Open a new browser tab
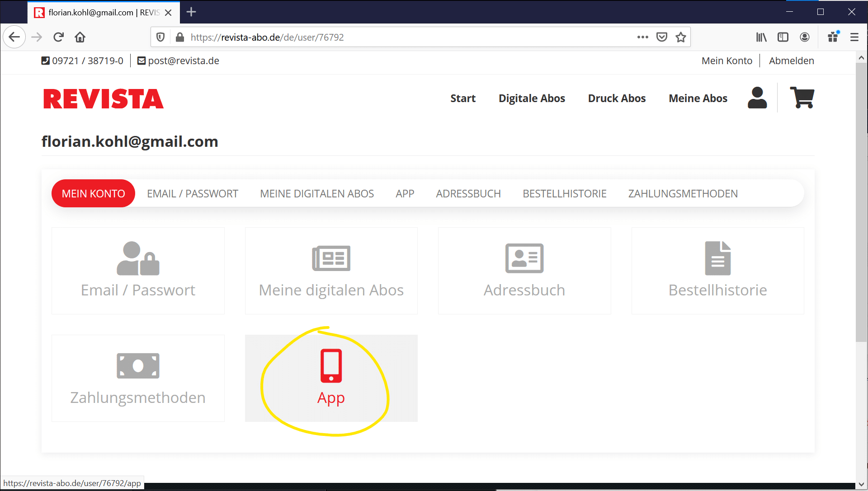 tap(191, 12)
